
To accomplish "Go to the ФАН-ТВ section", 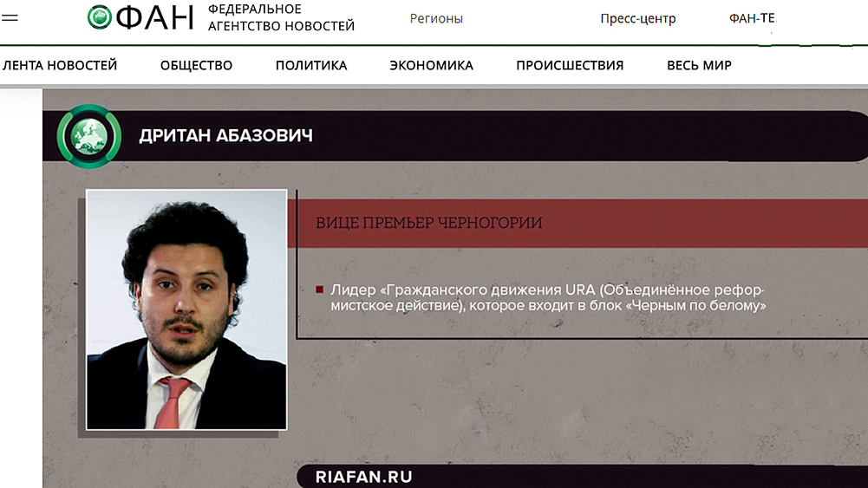I will point(753,18).
